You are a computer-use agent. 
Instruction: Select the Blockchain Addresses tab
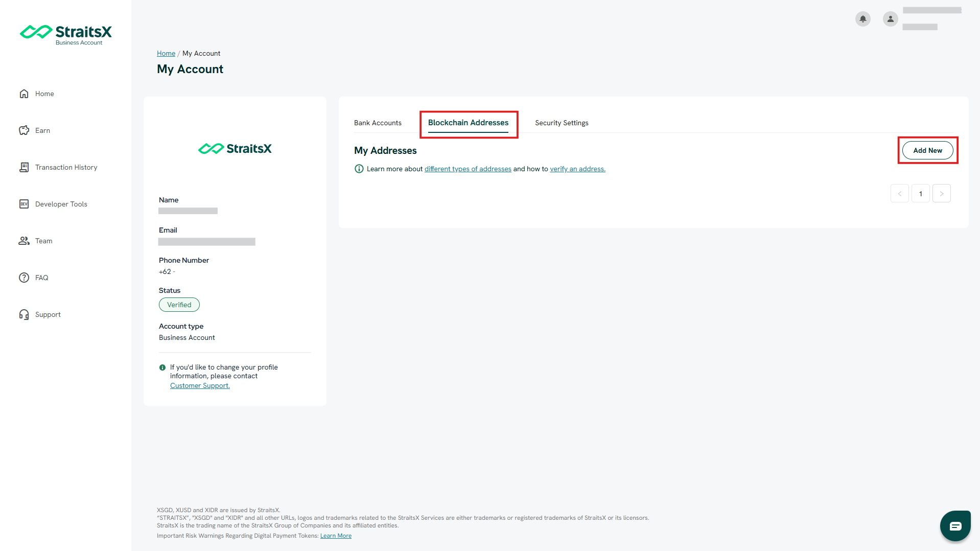[468, 123]
